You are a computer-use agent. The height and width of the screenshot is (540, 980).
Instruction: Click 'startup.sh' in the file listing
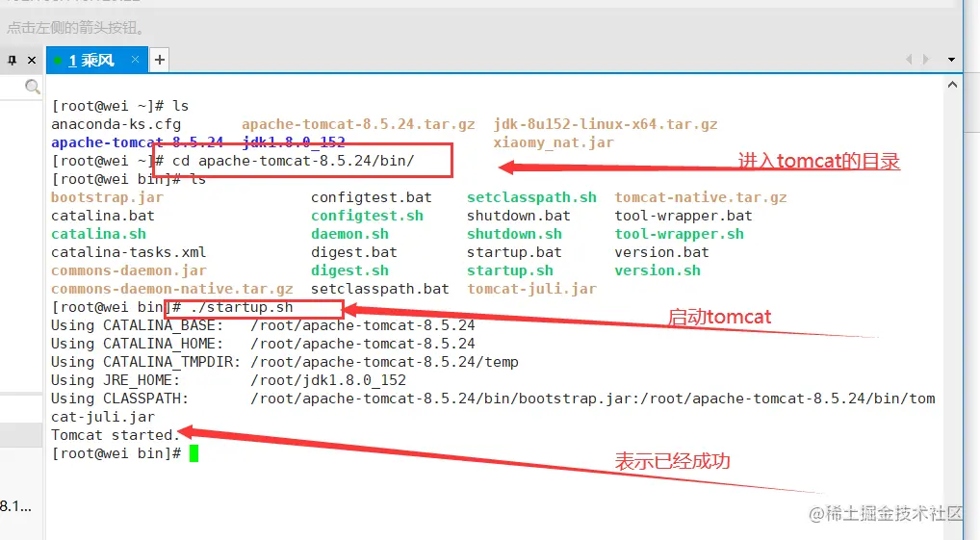coord(510,270)
